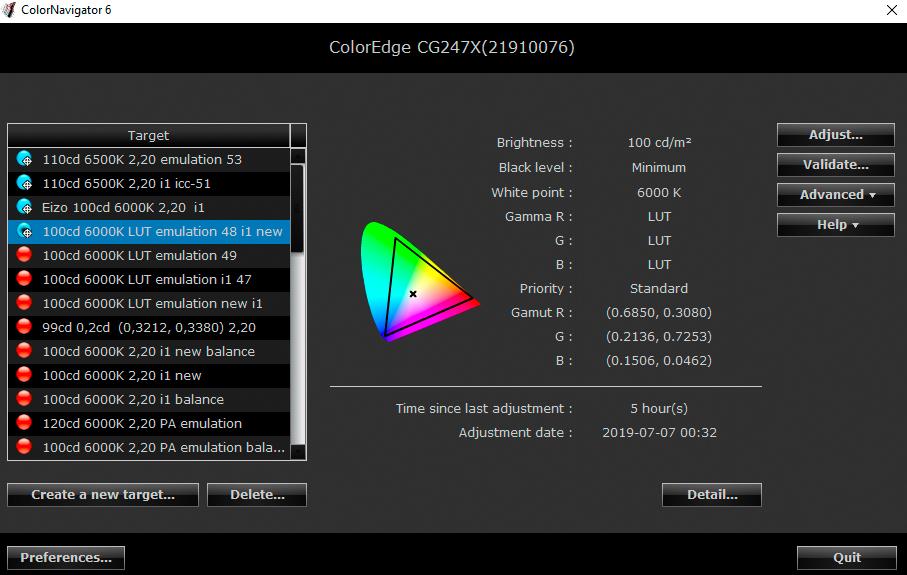907x575 pixels.
Task: Select target '100cd 6000K 2,20 i1 balance'
Action: pos(149,400)
